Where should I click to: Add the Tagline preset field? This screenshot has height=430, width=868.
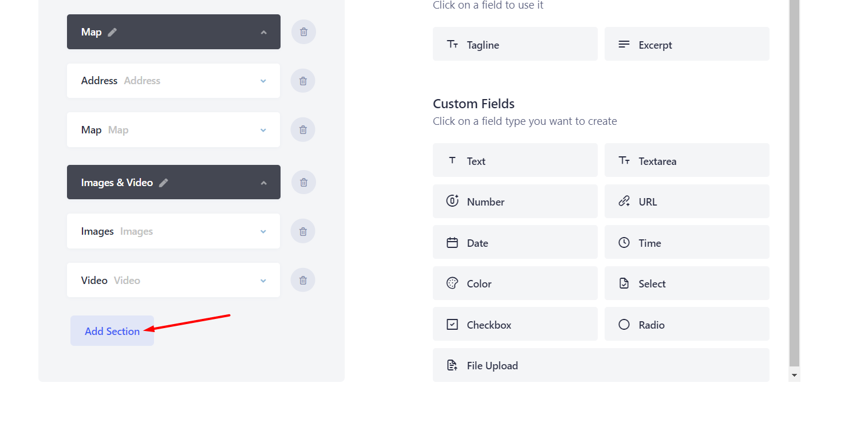click(514, 44)
